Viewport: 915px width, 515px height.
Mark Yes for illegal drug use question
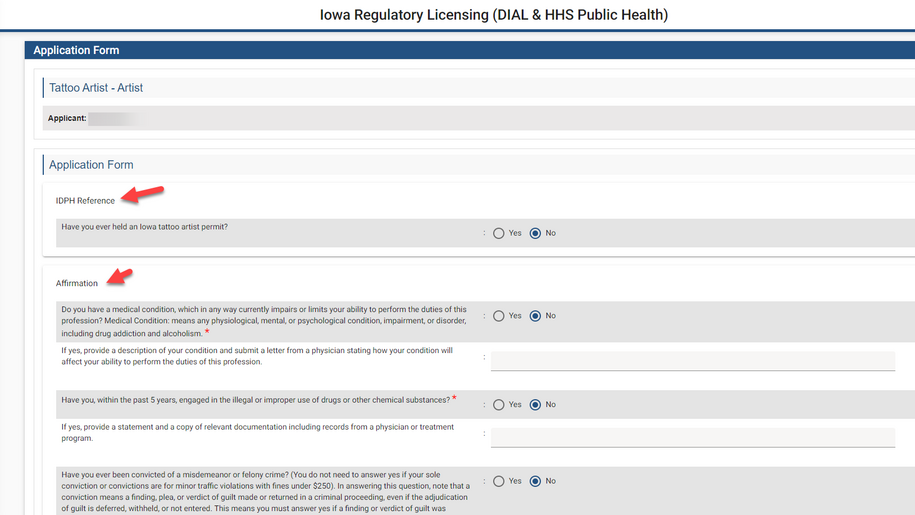[x=498, y=405]
